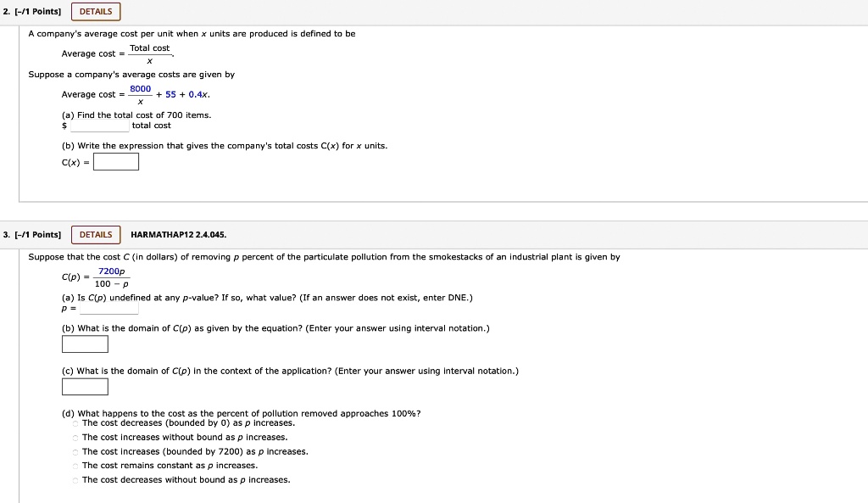Select 'The cost decreases (bounded by 0)' option
Viewport: 868px width, 503px height.
point(74,422)
